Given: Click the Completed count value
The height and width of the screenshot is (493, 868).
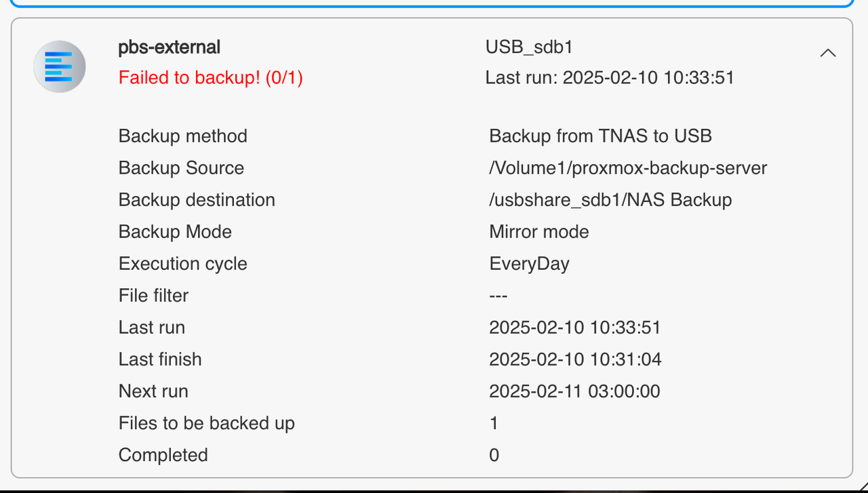Looking at the screenshot, I should (494, 455).
